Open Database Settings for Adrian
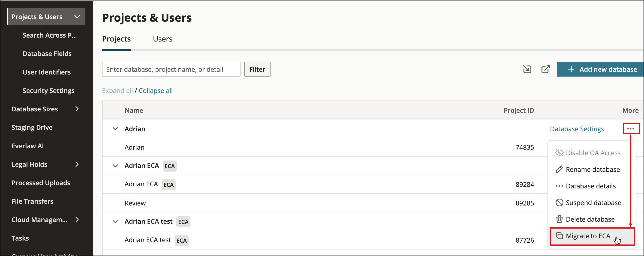Viewport: 644px width, 256px height. [x=577, y=129]
